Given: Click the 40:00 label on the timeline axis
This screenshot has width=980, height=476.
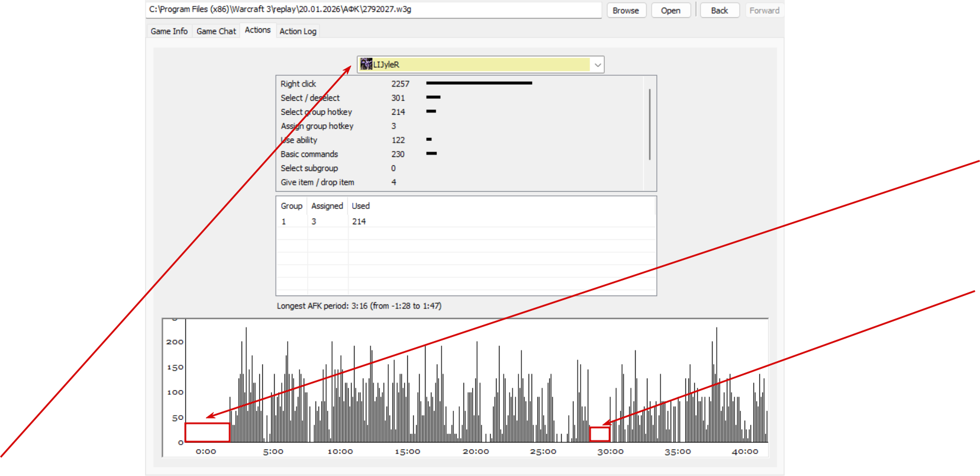Looking at the screenshot, I should coord(745,451).
